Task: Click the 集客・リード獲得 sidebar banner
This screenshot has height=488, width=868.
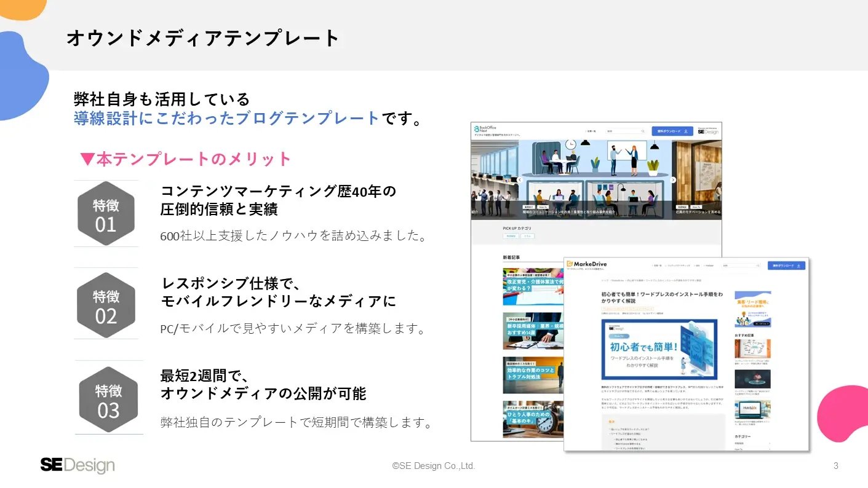Action: pyautogui.click(x=752, y=309)
